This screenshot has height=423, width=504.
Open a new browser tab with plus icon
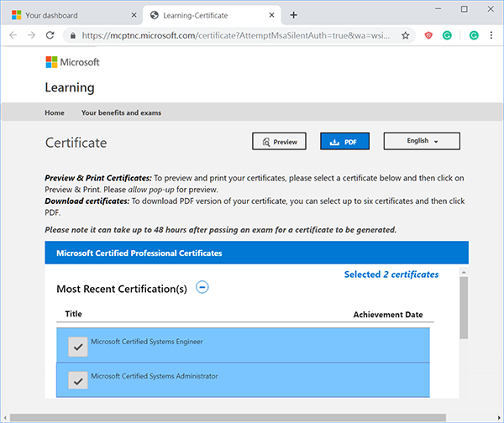pyautogui.click(x=293, y=15)
